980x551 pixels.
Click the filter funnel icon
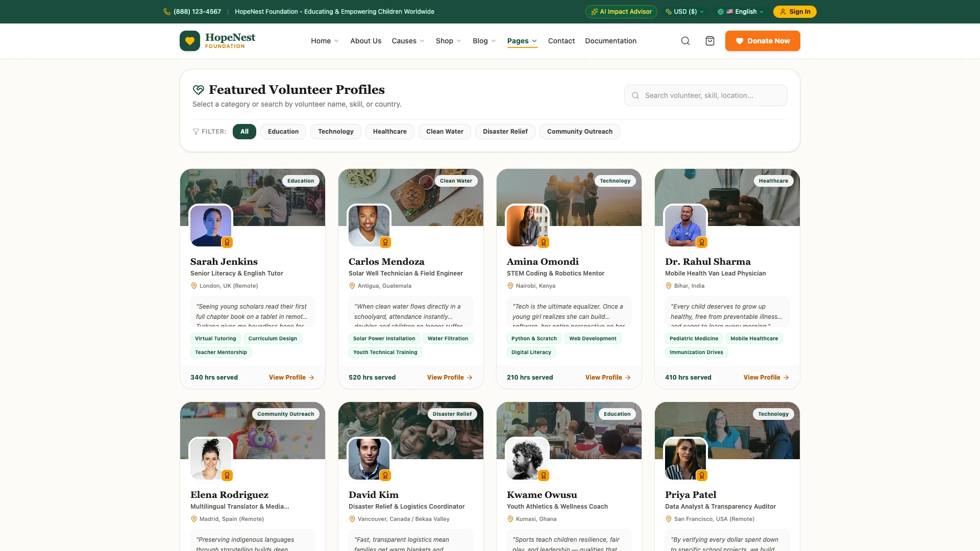[196, 132]
